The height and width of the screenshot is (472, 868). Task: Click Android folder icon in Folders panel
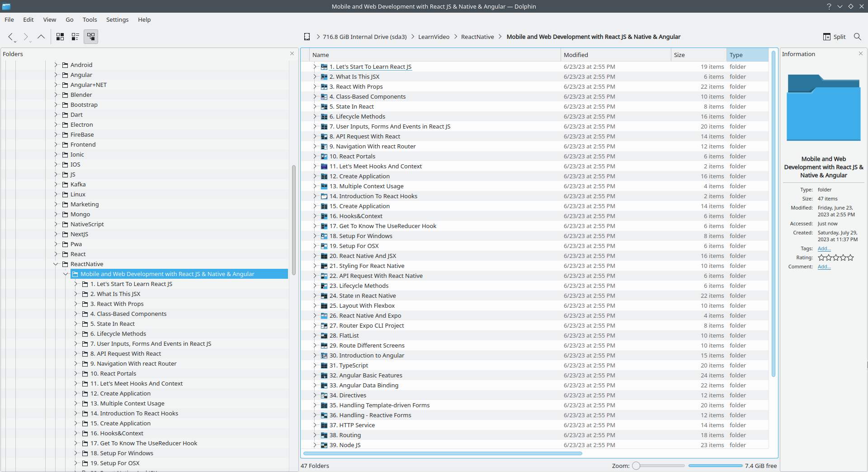(65, 65)
